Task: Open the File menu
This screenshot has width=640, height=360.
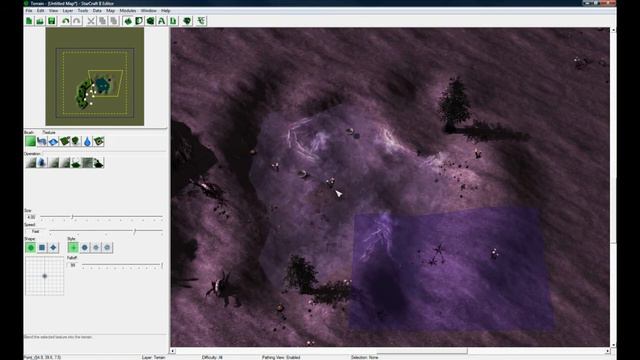Action: coord(29,11)
